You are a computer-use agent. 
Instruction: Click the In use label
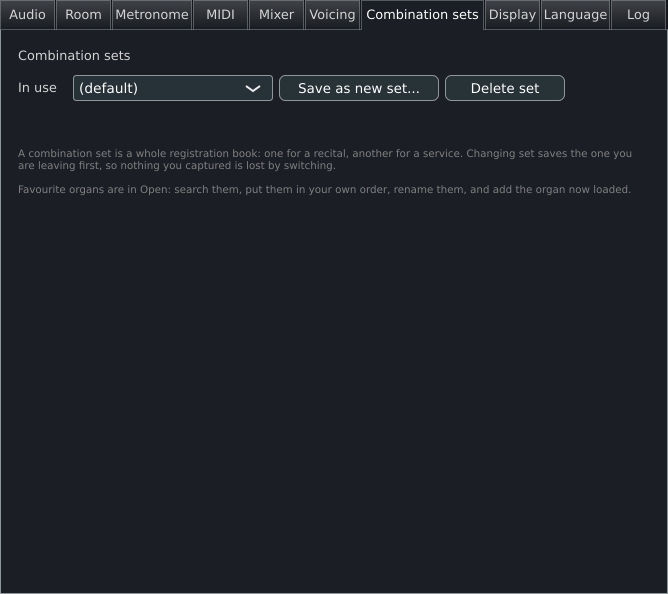(37, 88)
